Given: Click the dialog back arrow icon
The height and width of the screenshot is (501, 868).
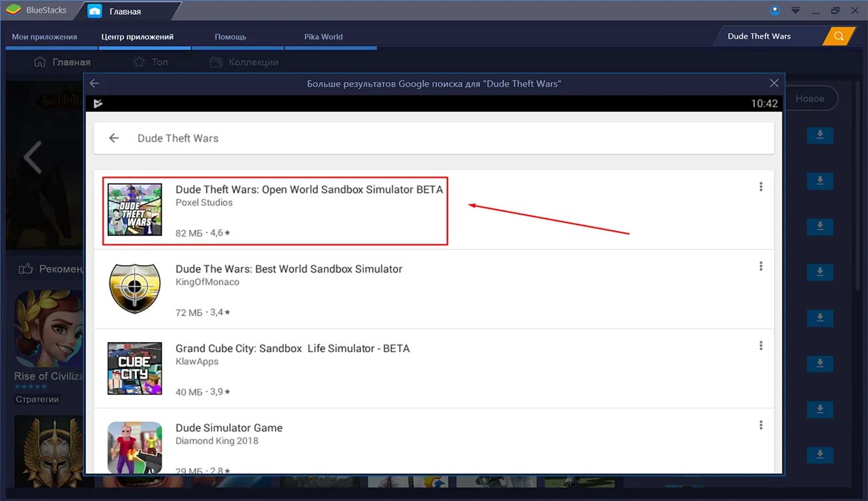Looking at the screenshot, I should 94,83.
